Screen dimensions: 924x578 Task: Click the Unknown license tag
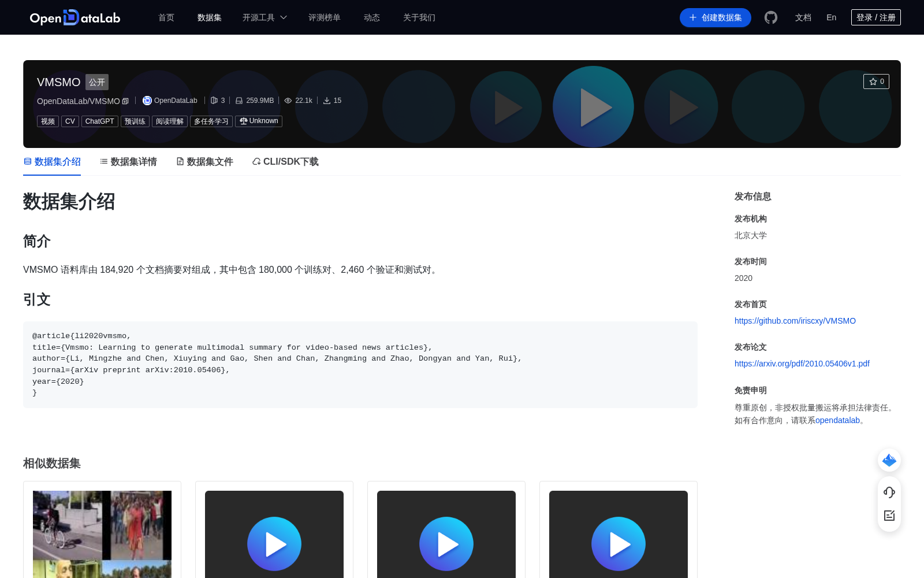pyautogui.click(x=259, y=121)
